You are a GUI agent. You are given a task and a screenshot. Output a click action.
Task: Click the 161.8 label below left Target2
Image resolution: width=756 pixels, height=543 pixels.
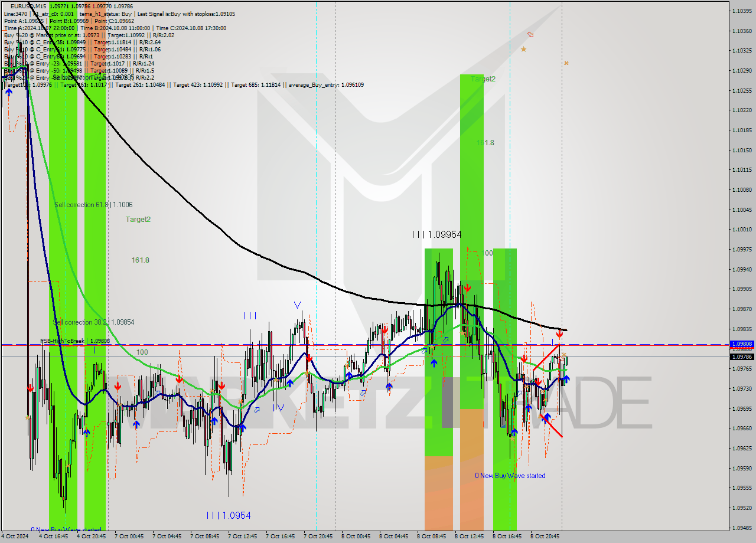[140, 260]
